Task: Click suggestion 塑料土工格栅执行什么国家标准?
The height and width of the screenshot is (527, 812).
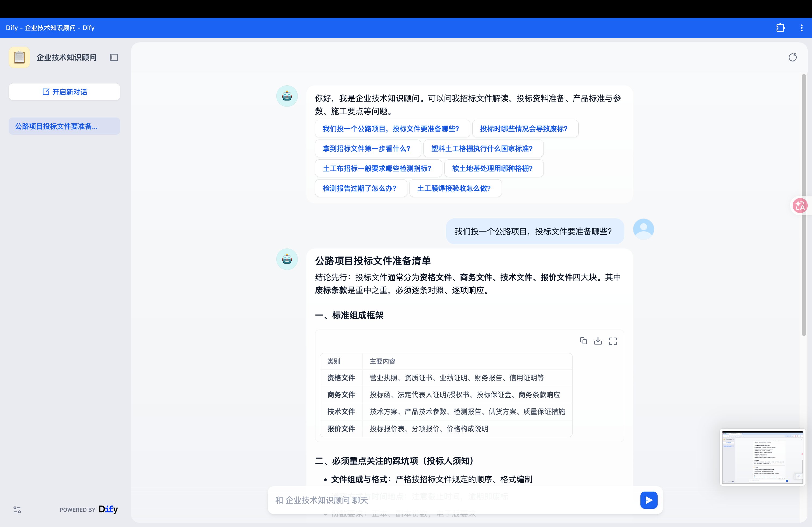Action: (483, 148)
